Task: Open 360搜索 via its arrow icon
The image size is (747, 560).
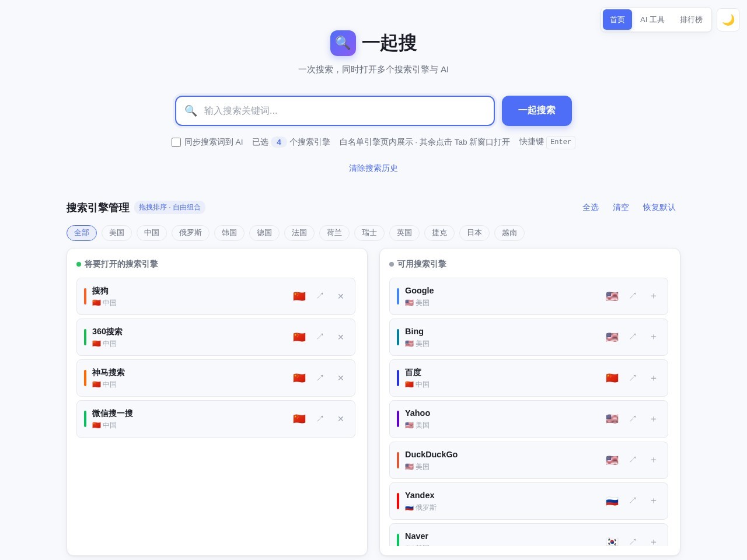Action: [x=320, y=337]
